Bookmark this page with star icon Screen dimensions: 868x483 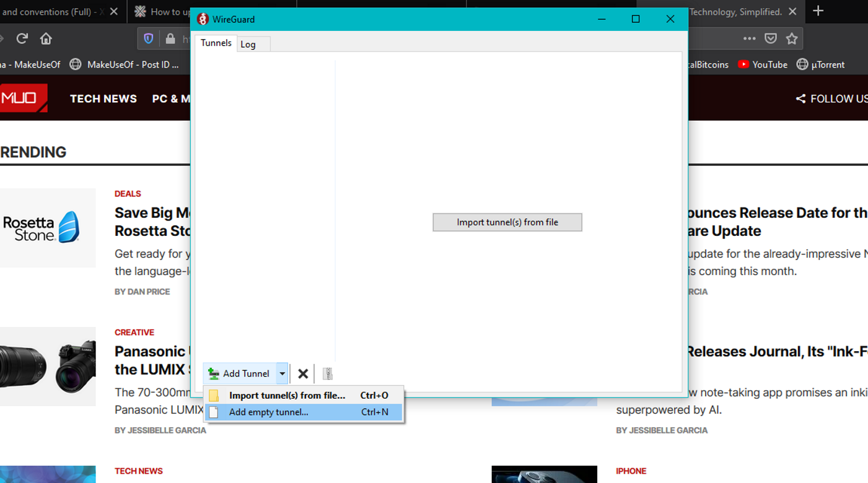coord(792,38)
